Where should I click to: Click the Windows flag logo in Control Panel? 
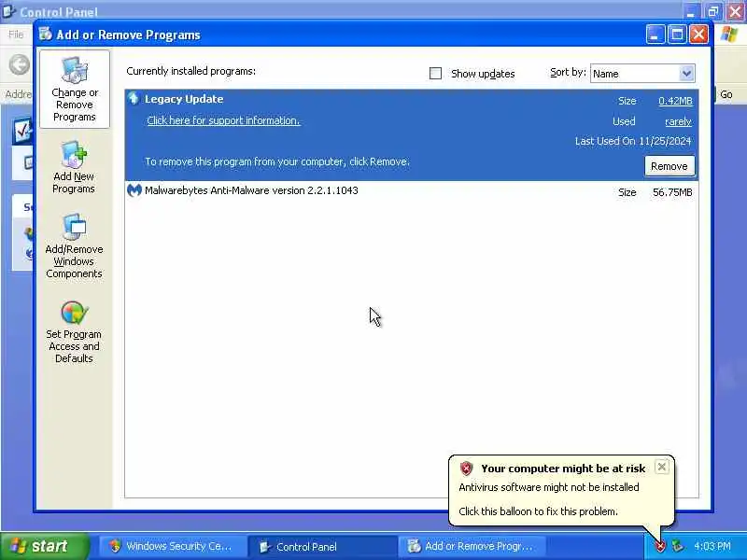(x=729, y=35)
